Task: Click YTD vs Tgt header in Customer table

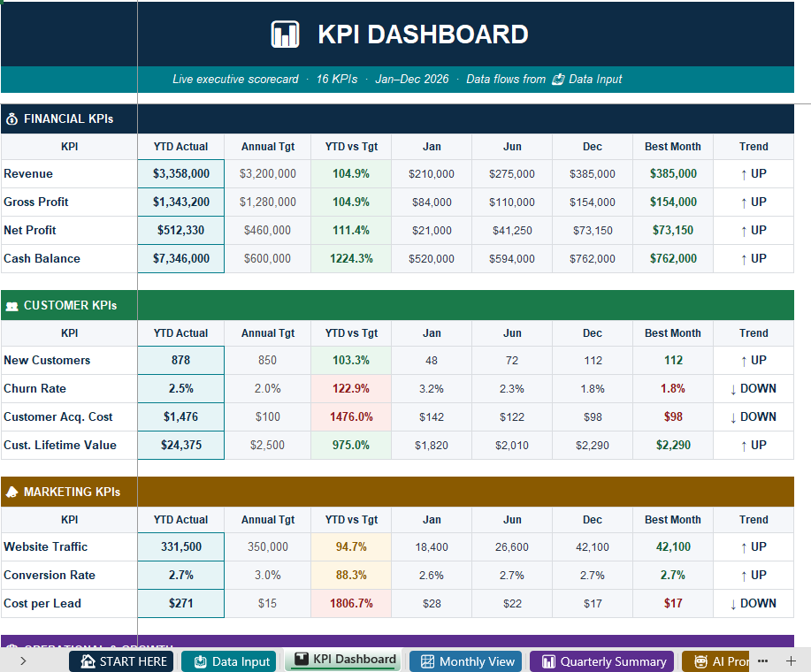Action: click(x=351, y=333)
